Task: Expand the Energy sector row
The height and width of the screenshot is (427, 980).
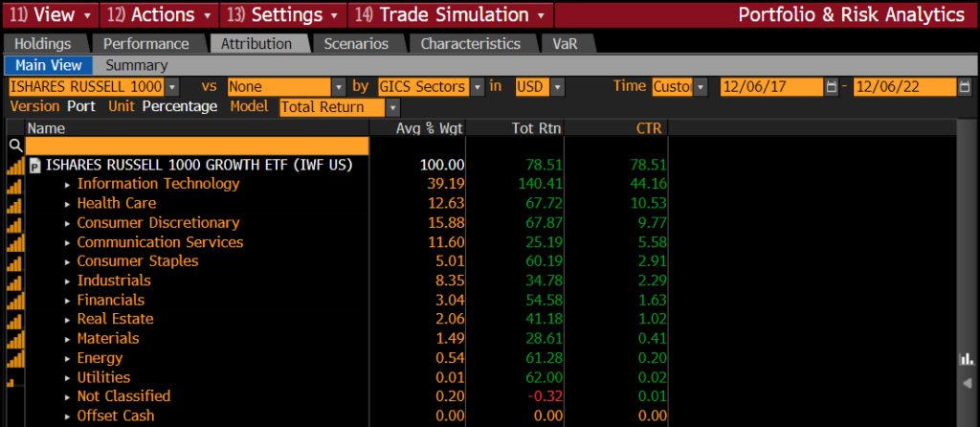Action: click(69, 359)
